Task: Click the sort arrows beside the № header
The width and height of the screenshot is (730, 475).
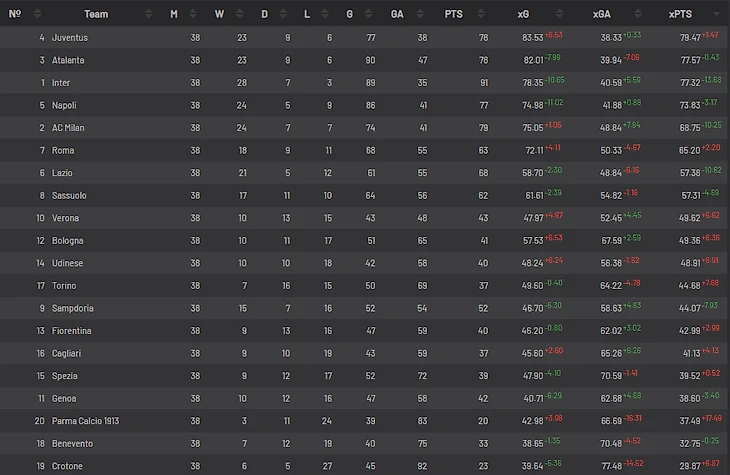Action: pos(37,14)
